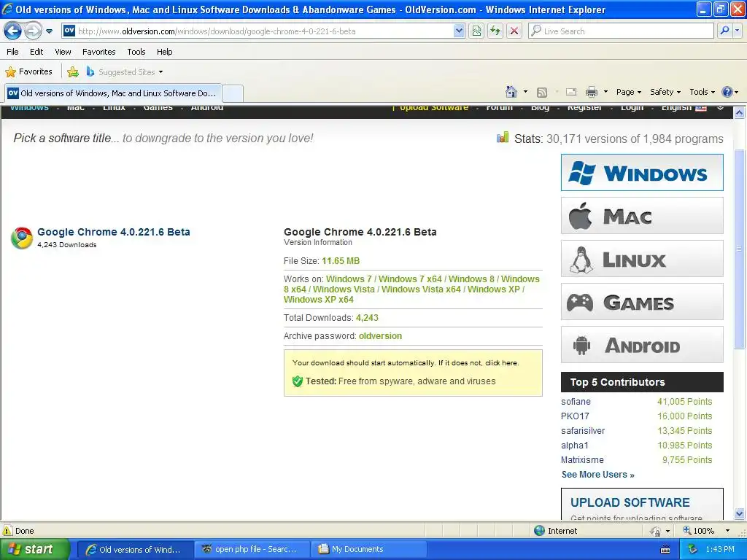
Task: Open the search provider dropdown arrow
Action: pyautogui.click(x=737, y=31)
